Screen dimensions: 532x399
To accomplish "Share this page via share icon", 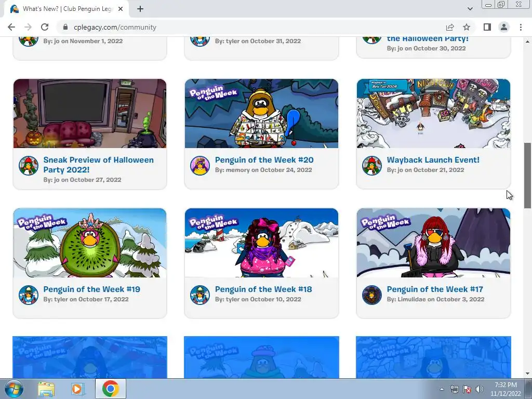I will [x=450, y=27].
